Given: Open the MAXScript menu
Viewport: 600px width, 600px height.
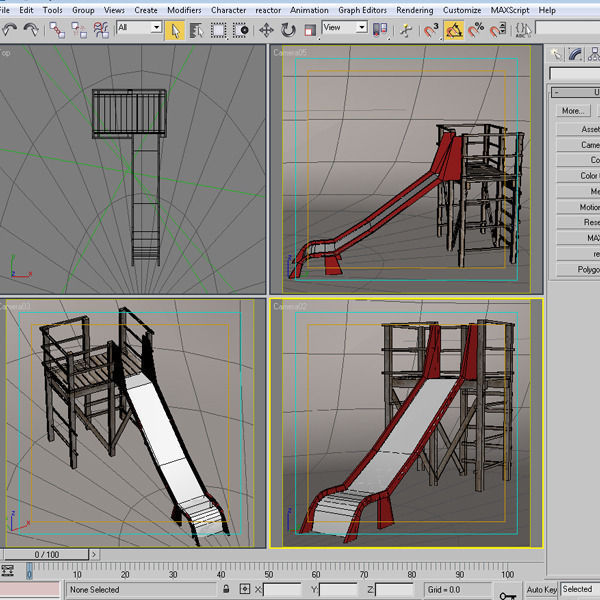Looking at the screenshot, I should tap(510, 10).
